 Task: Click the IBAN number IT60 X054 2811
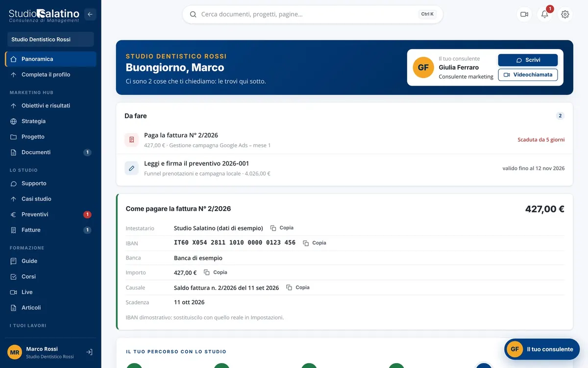tap(235, 242)
